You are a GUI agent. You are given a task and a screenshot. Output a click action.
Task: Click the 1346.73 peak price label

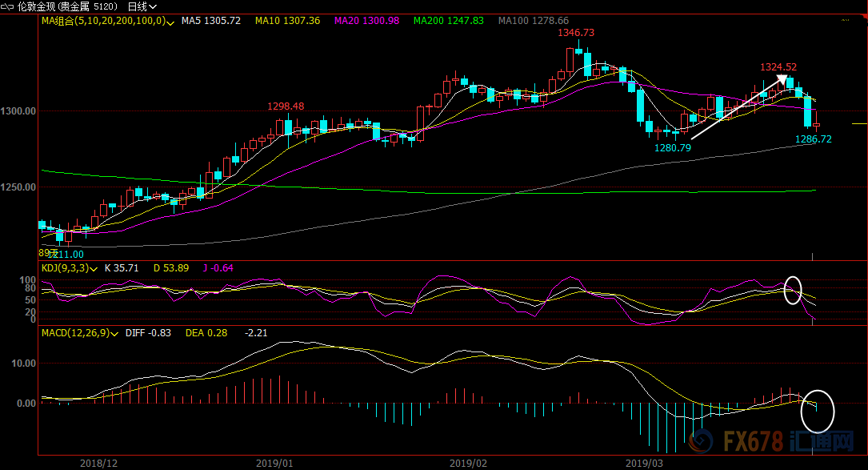click(576, 33)
